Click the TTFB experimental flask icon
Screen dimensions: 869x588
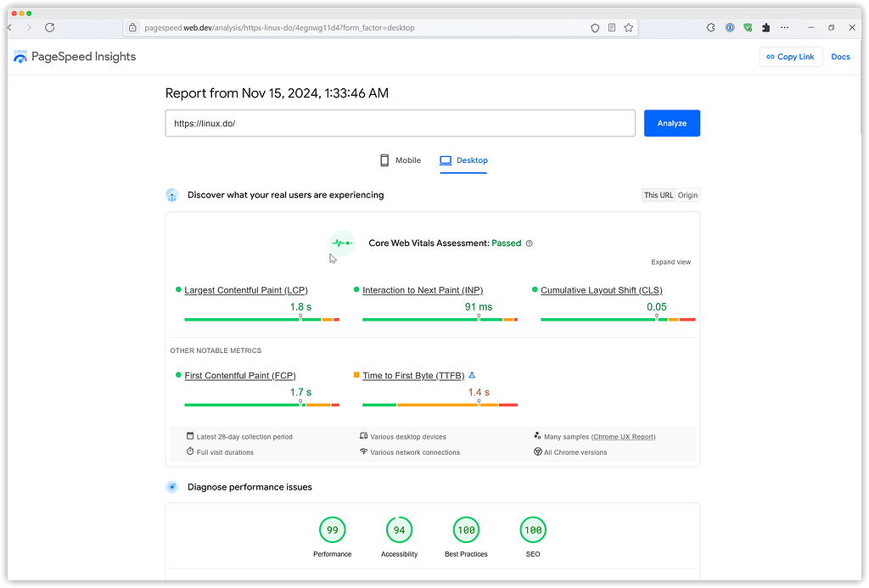tap(472, 375)
